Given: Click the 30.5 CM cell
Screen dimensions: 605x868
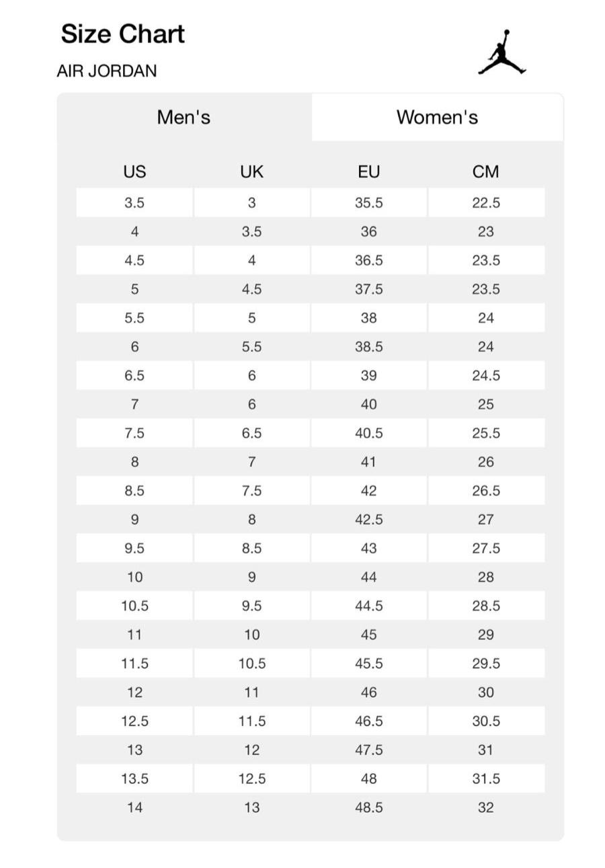Looking at the screenshot, I should [485, 721].
